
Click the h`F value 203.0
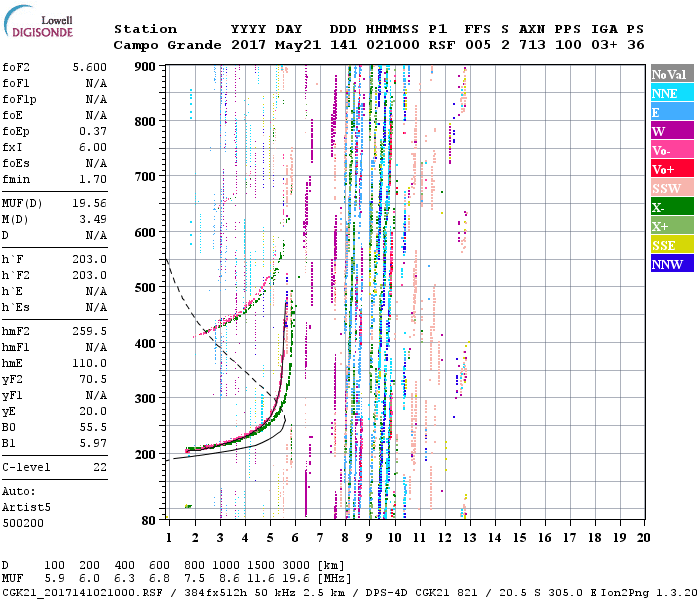click(x=90, y=259)
